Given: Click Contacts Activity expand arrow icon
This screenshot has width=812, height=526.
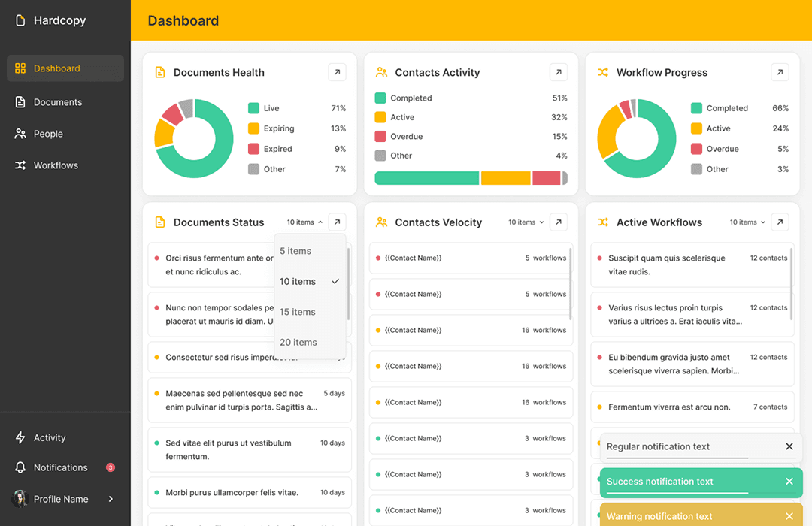Looking at the screenshot, I should (558, 72).
